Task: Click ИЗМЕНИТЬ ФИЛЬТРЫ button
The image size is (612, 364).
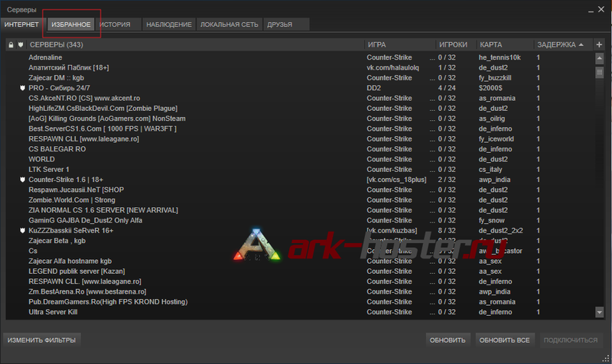Action: tap(42, 340)
